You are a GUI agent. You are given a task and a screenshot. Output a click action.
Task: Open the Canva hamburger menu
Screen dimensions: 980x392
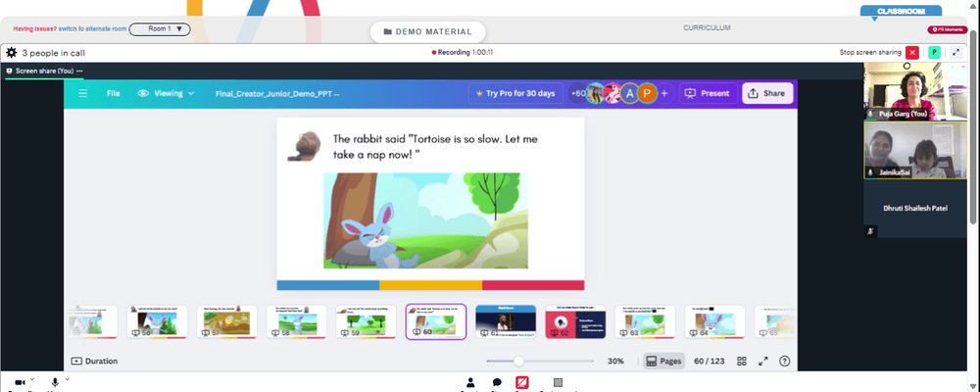click(83, 93)
